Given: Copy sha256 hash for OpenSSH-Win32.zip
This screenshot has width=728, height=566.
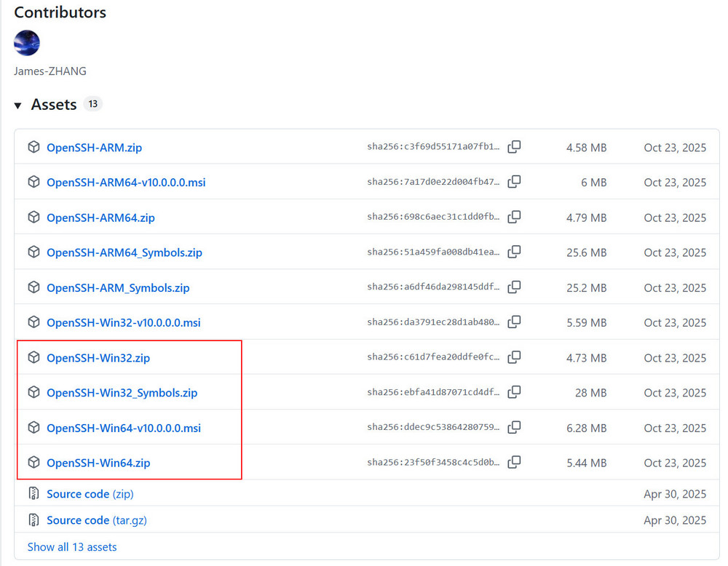Looking at the screenshot, I should coord(514,356).
